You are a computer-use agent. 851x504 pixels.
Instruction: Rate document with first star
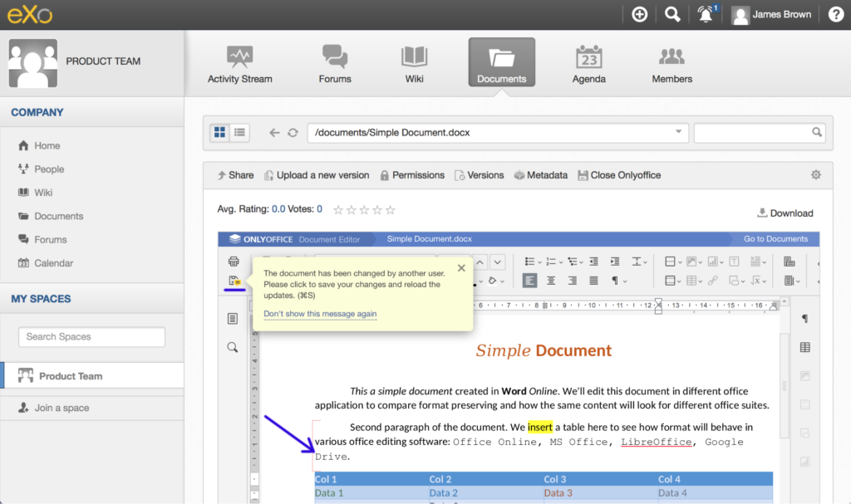[338, 210]
